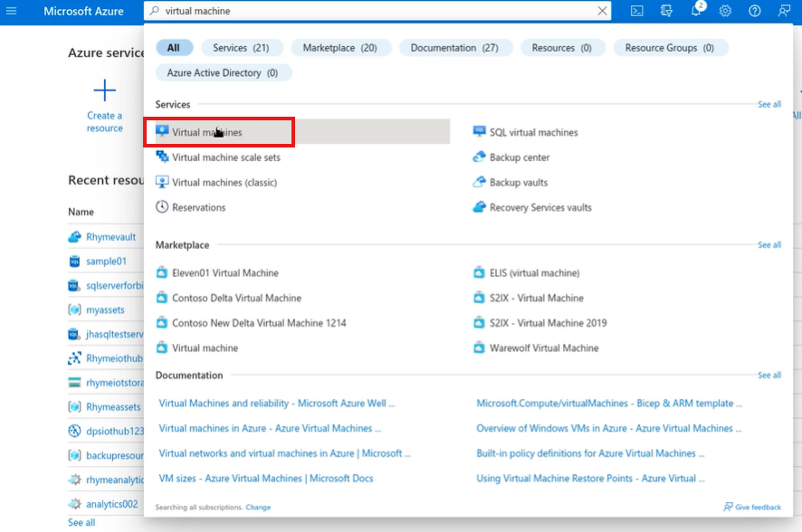Open Overview of Windows VMs in Azure doc

coord(608,428)
